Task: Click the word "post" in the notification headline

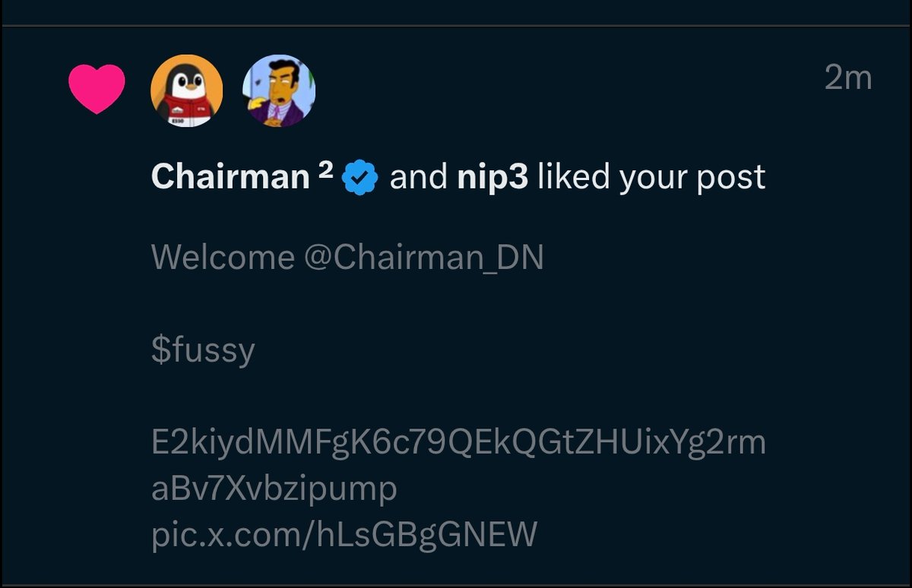Action: pos(733,178)
